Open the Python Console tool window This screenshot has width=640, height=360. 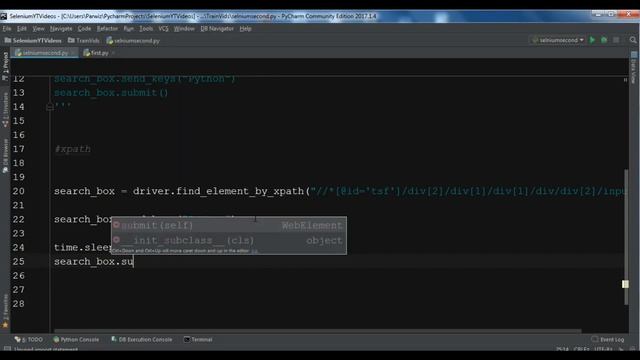[x=76, y=339]
